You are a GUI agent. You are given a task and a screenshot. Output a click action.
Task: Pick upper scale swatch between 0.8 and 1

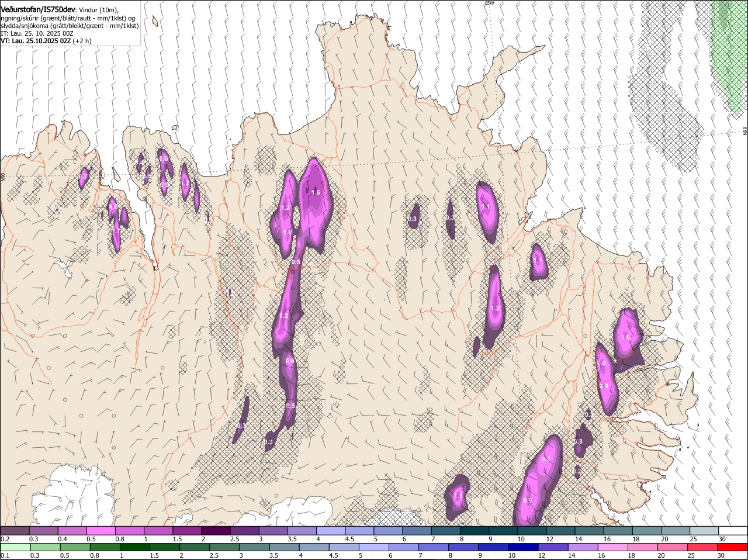129,530
